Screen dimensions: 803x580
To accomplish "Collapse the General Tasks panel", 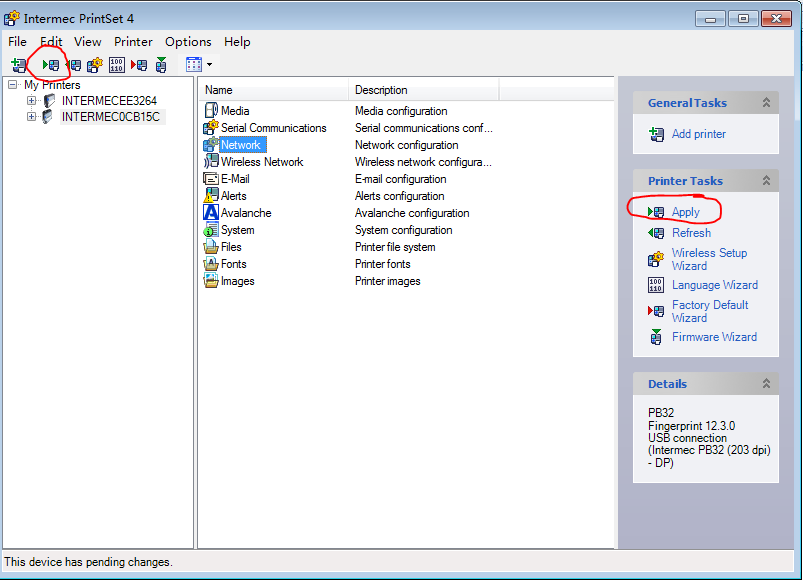I will click(x=766, y=102).
